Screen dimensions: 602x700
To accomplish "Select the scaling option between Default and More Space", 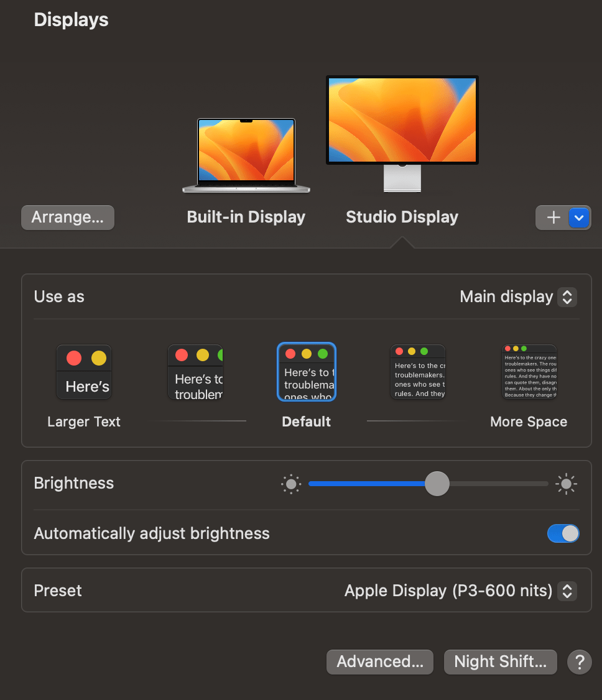I will [x=417, y=372].
